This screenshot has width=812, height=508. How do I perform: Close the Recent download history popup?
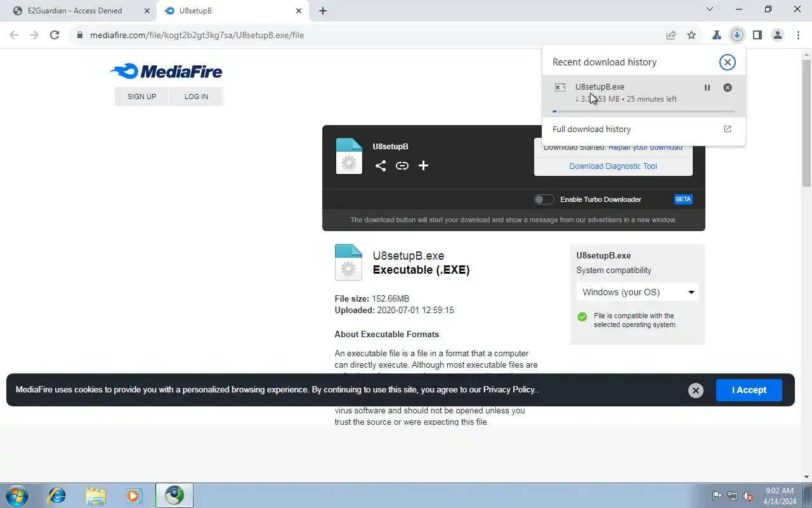coord(728,62)
